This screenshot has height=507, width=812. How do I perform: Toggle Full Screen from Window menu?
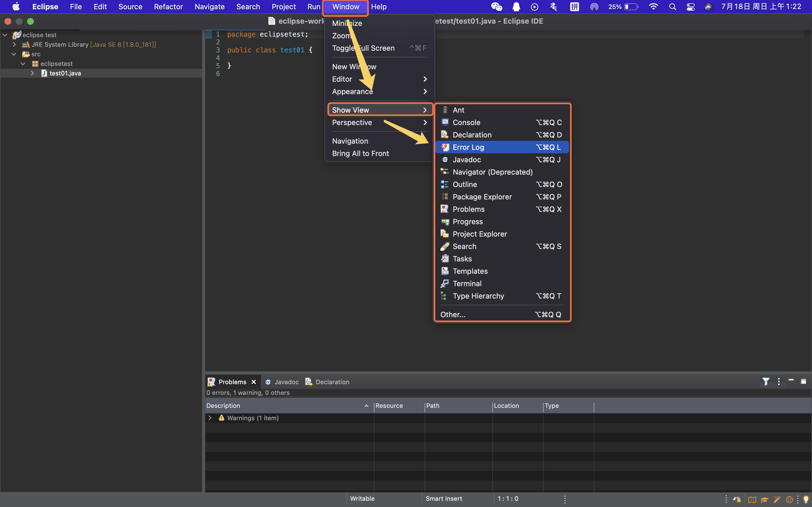tap(363, 48)
